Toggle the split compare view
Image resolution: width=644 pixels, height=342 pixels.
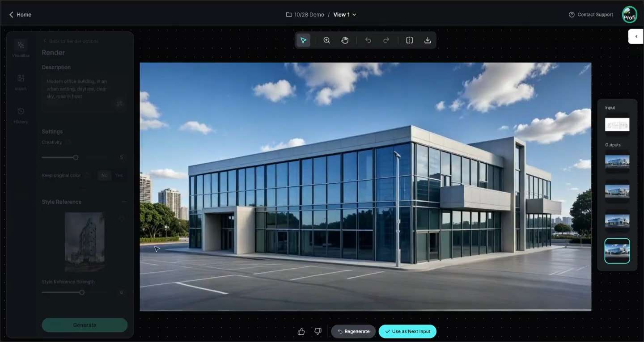pyautogui.click(x=410, y=40)
